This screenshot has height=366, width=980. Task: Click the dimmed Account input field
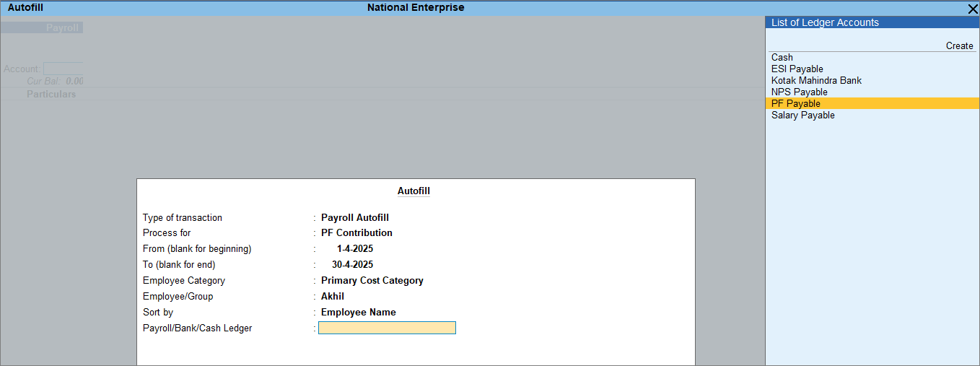tap(64, 69)
